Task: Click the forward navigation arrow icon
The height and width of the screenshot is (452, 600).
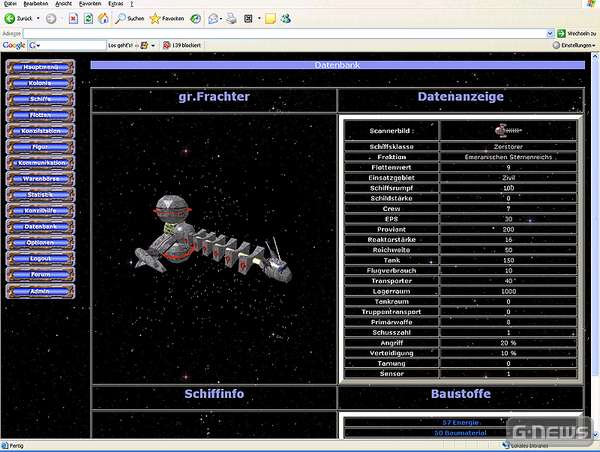Action: [x=51, y=18]
